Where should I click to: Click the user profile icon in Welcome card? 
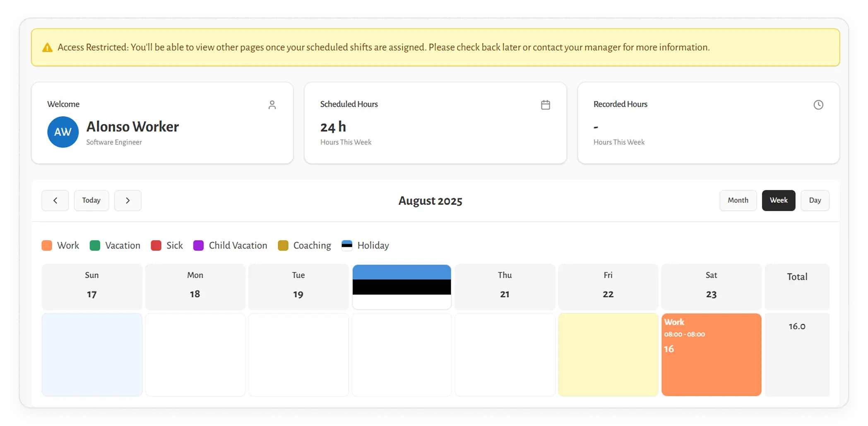click(272, 105)
